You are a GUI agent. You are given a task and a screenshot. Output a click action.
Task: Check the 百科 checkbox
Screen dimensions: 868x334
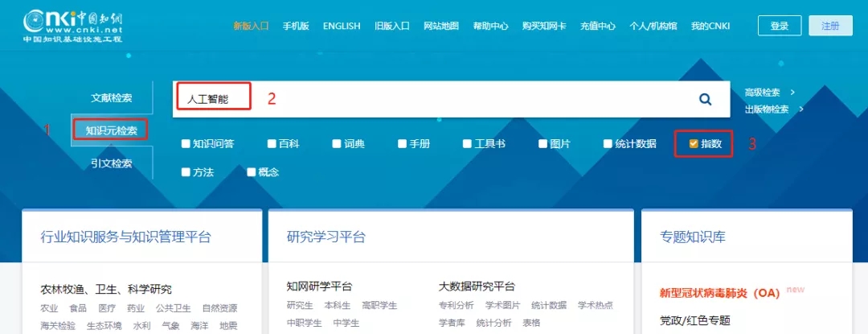click(272, 144)
